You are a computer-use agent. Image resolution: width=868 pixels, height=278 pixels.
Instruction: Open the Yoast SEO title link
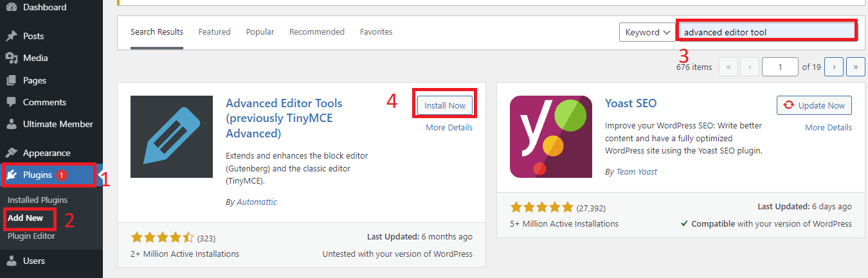point(631,103)
